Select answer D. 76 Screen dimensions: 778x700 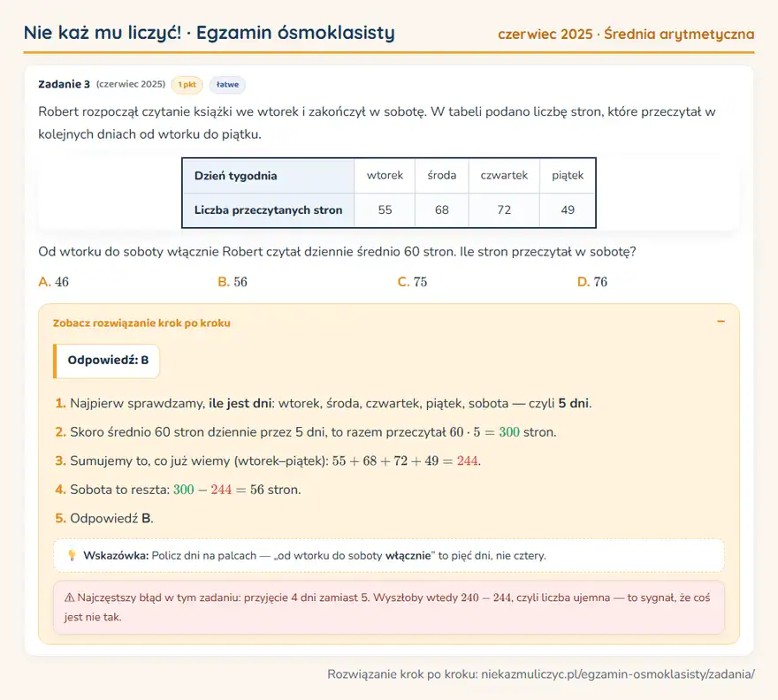point(592,282)
